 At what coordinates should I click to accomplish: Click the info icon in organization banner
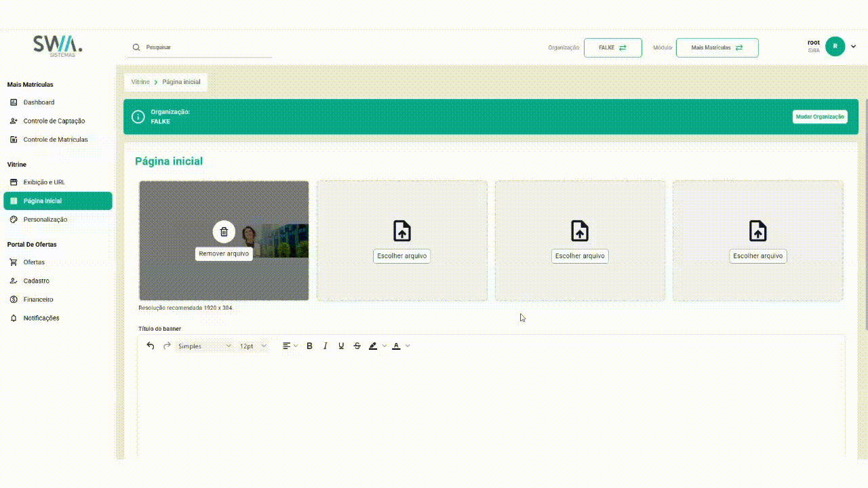coord(138,117)
